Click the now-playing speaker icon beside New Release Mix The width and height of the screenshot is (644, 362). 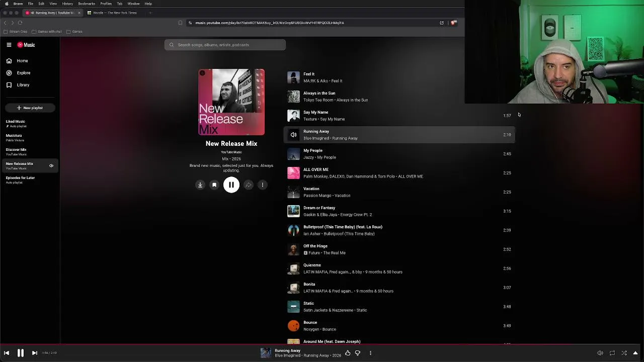click(x=51, y=165)
